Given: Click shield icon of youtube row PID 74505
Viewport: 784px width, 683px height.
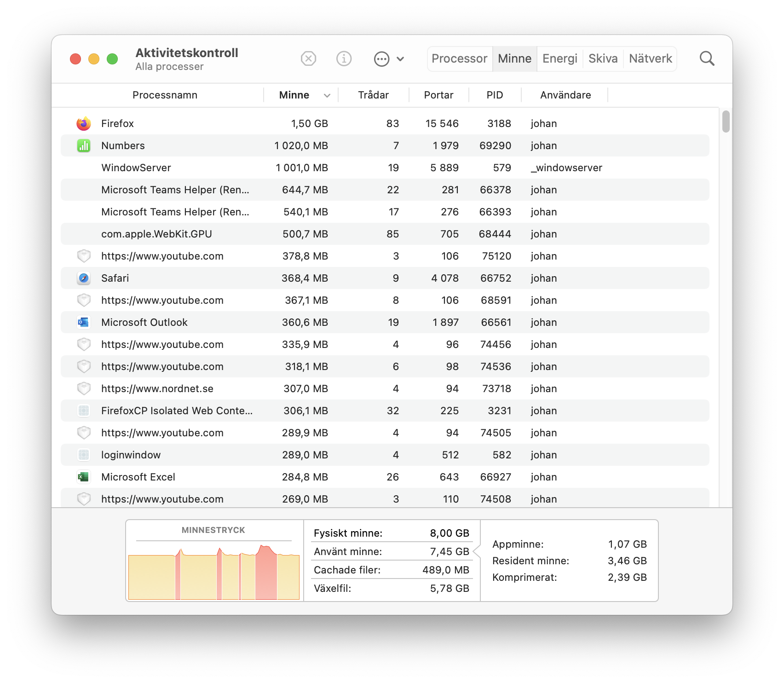Looking at the screenshot, I should pos(84,433).
